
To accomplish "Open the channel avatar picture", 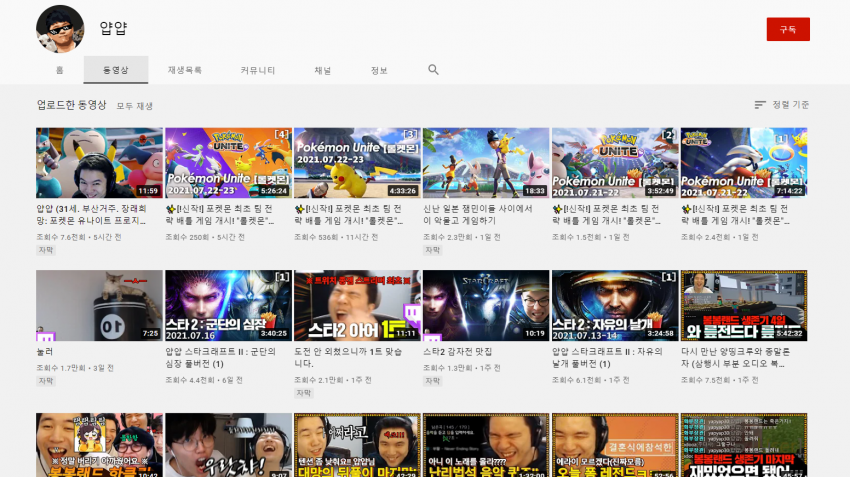I will coord(60,29).
